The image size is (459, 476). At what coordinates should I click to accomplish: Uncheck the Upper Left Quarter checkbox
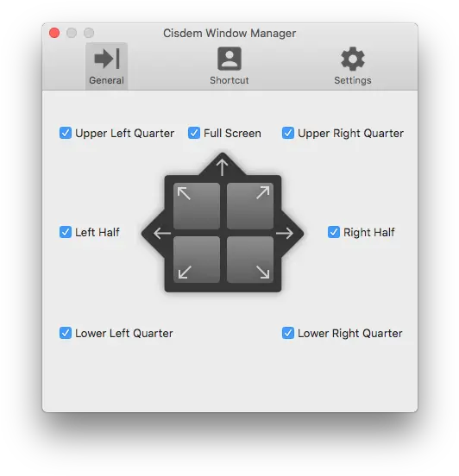pyautogui.click(x=66, y=133)
